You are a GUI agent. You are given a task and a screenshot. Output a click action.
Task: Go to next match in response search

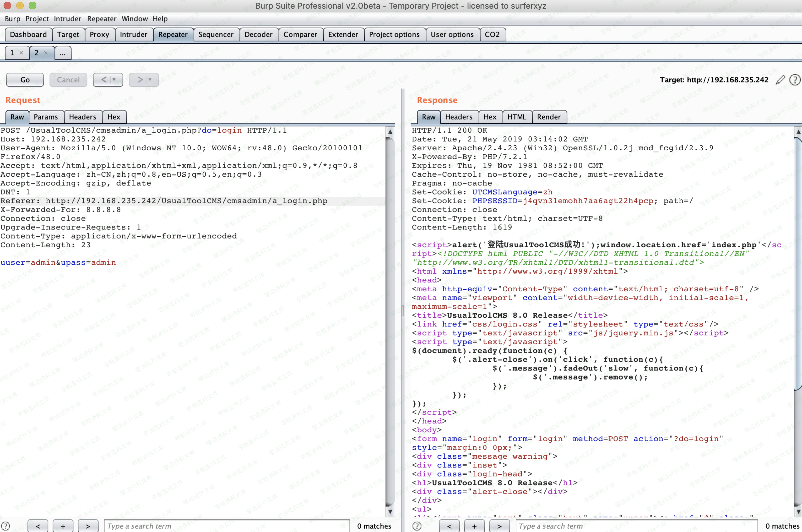(499, 526)
